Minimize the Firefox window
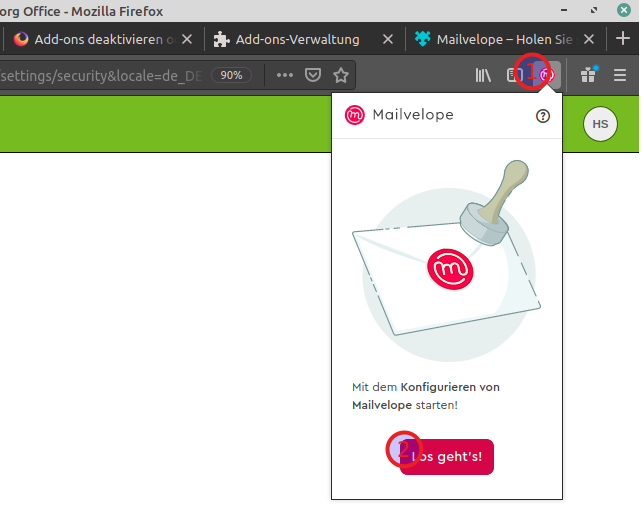Image resolution: width=642 pixels, height=506 pixels. click(x=564, y=10)
